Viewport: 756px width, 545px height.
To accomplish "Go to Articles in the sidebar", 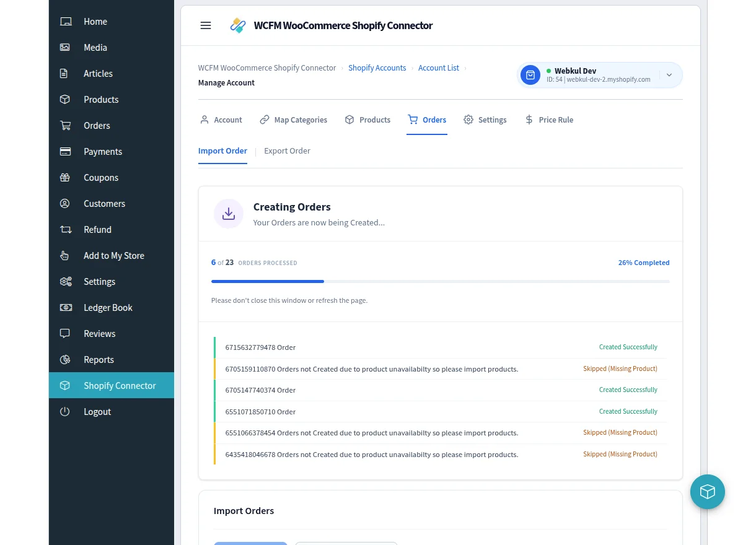I will [112, 74].
